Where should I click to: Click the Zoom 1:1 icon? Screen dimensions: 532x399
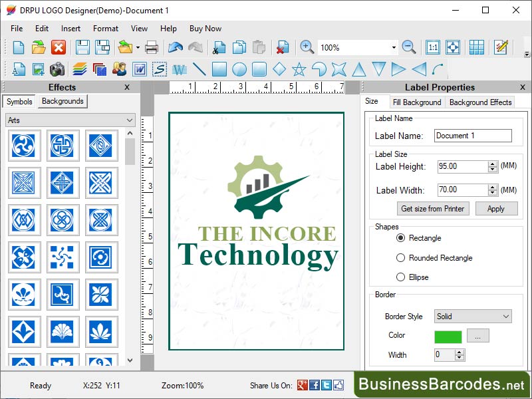433,47
